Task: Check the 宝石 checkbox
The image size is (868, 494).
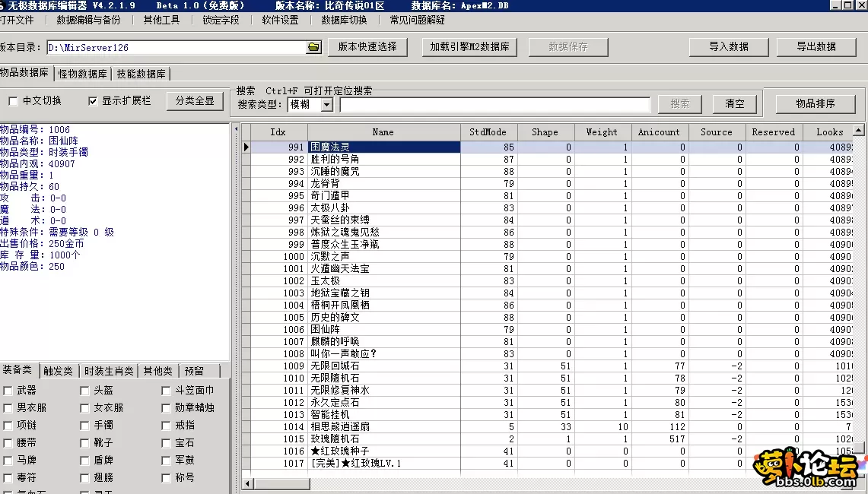Action: (166, 443)
